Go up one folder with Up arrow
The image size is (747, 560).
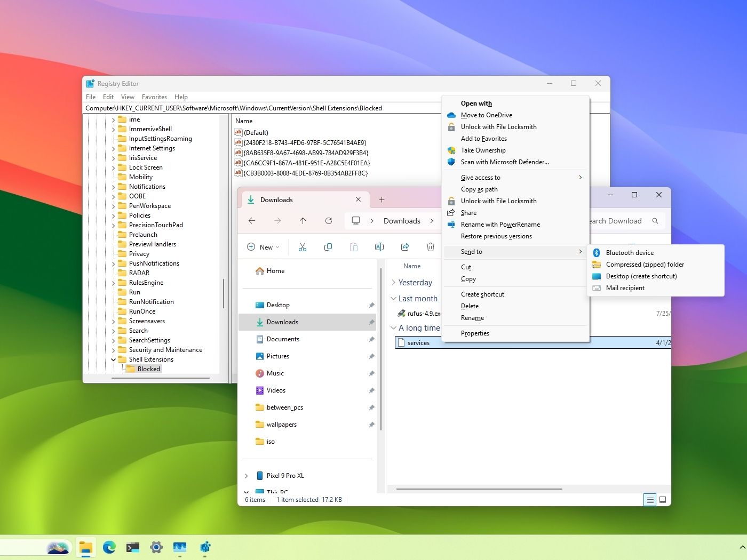[x=303, y=221]
